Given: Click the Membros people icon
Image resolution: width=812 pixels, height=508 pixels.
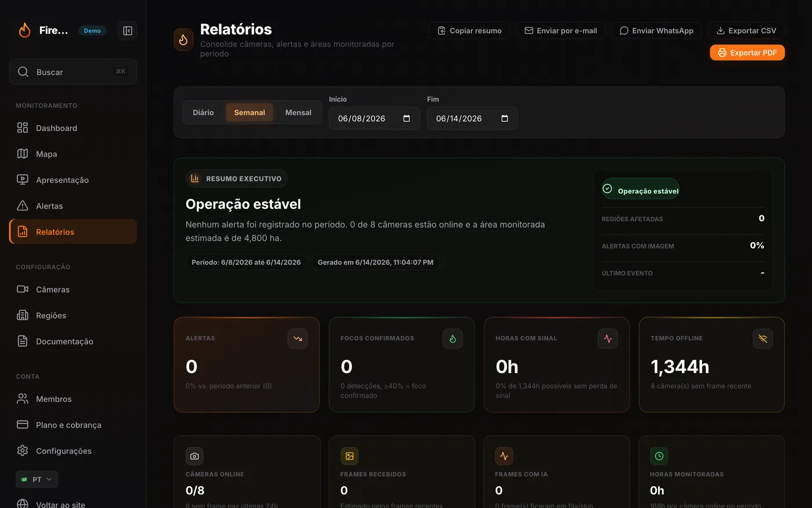Looking at the screenshot, I should (x=23, y=399).
